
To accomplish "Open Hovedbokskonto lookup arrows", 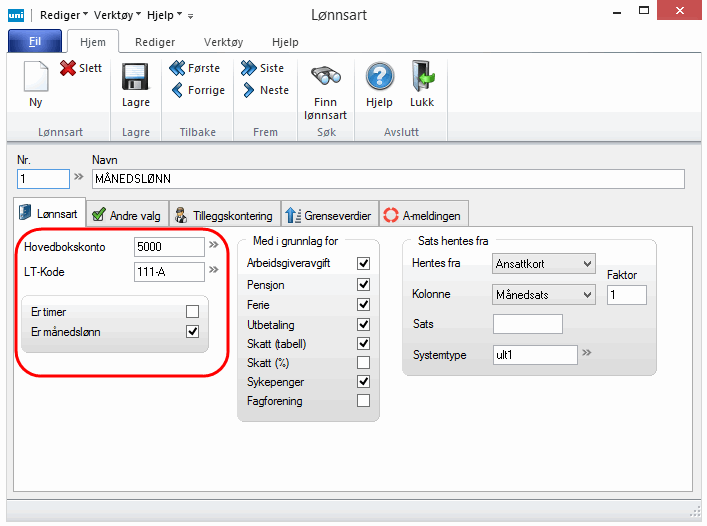I will point(213,246).
